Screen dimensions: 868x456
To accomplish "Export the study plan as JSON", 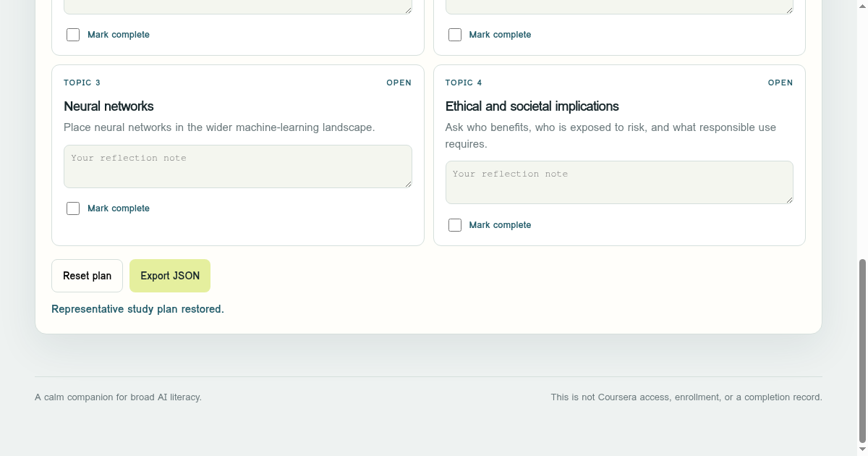I will [x=170, y=276].
